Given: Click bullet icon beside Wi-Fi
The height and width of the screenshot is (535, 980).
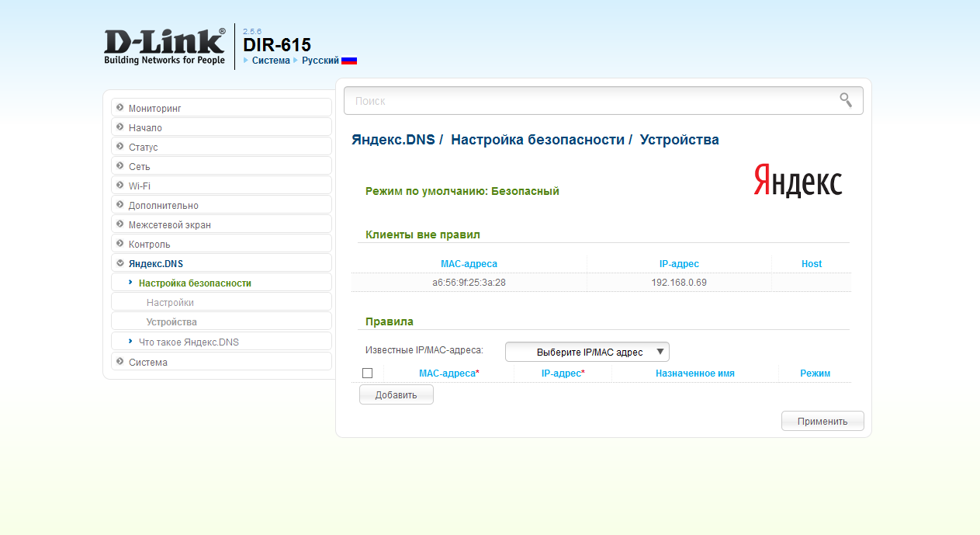Looking at the screenshot, I should pos(120,186).
